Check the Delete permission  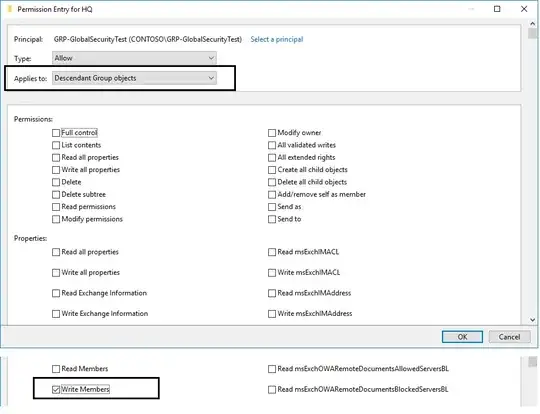(x=56, y=182)
